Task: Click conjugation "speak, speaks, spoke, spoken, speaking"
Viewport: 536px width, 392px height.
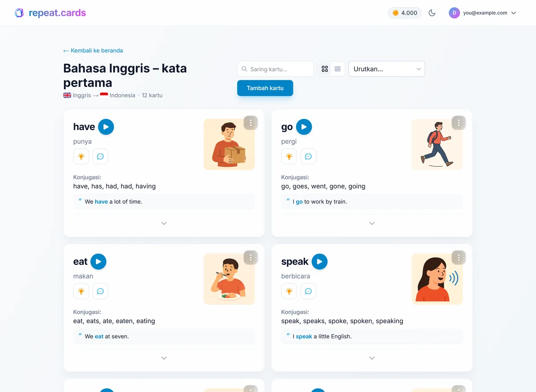Action: pos(342,321)
